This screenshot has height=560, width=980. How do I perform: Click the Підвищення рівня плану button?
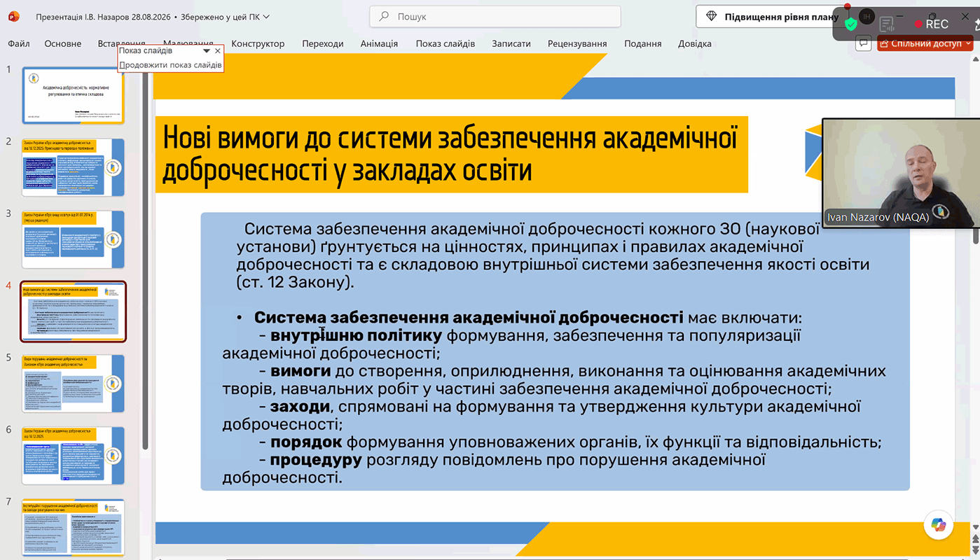point(772,17)
